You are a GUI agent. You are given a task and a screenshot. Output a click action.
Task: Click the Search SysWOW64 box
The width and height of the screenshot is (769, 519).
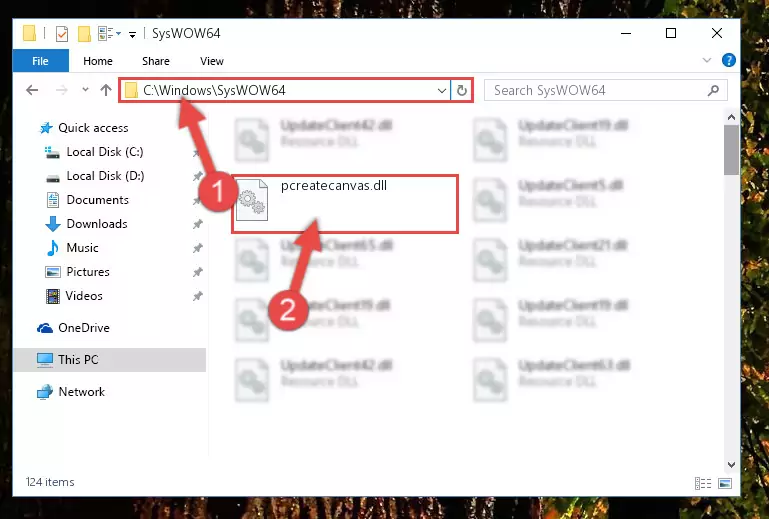606,90
